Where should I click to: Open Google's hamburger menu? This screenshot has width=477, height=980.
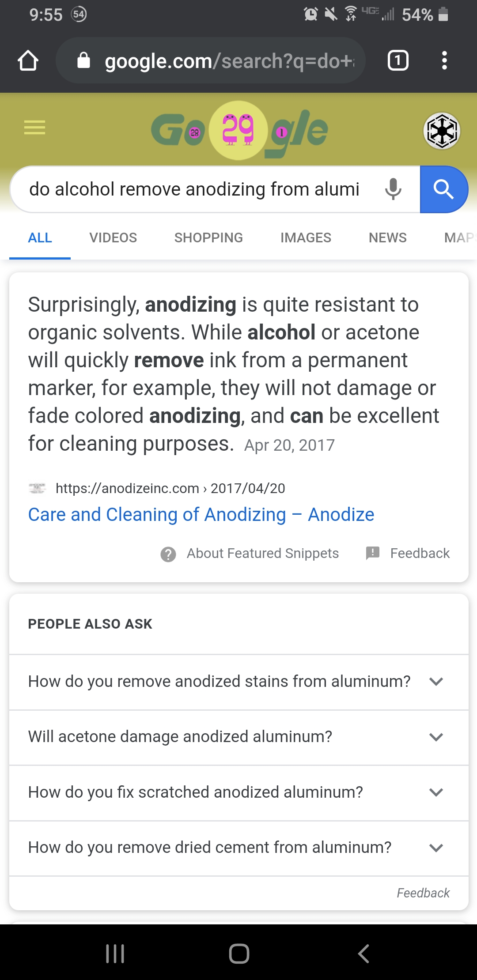point(34,128)
